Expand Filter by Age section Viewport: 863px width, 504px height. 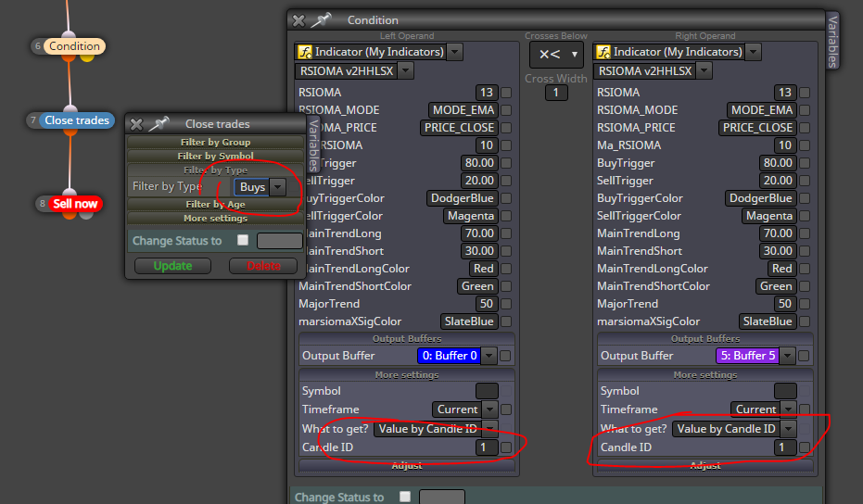coord(215,204)
